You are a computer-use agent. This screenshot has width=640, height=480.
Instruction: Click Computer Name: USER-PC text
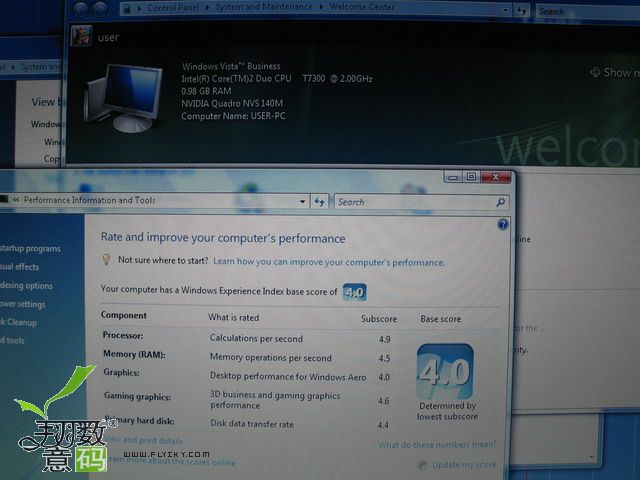[233, 116]
